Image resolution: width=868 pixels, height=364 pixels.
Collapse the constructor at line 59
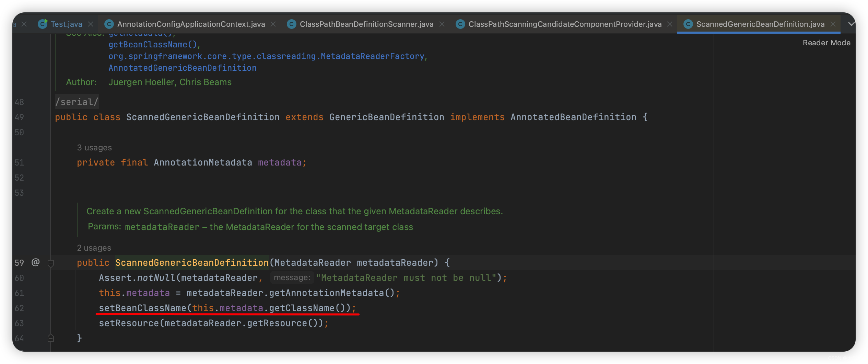[51, 263]
